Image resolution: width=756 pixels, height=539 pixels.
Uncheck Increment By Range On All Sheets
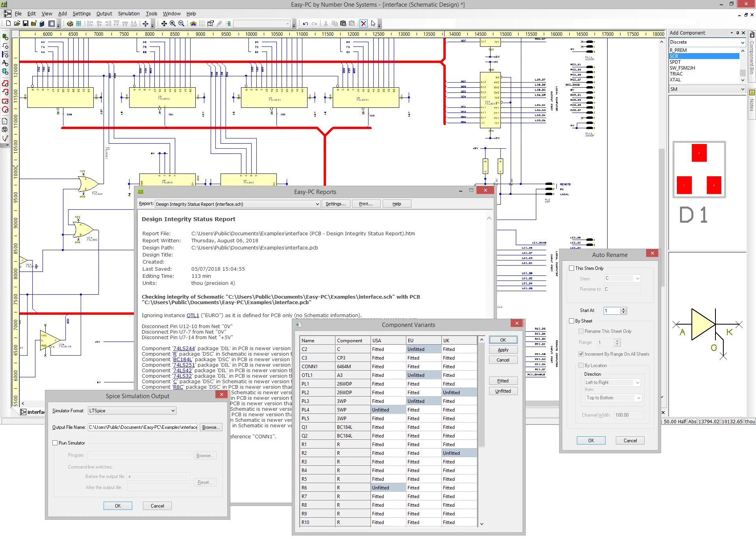(x=581, y=354)
